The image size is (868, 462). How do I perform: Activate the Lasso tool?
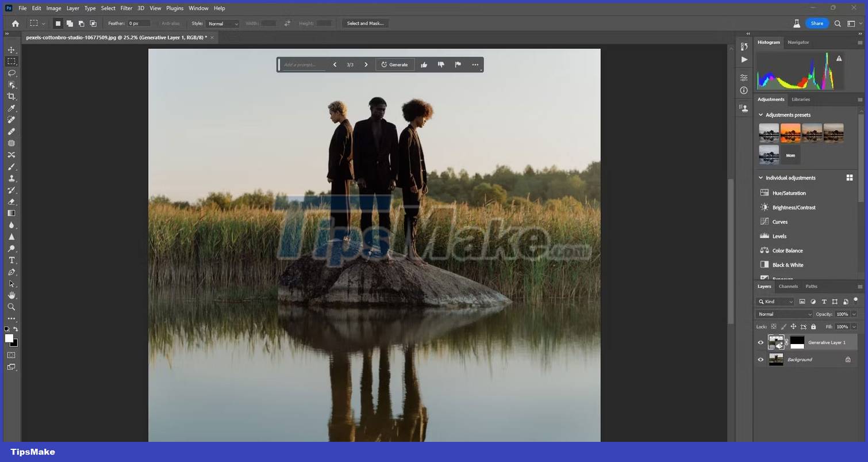click(11, 73)
